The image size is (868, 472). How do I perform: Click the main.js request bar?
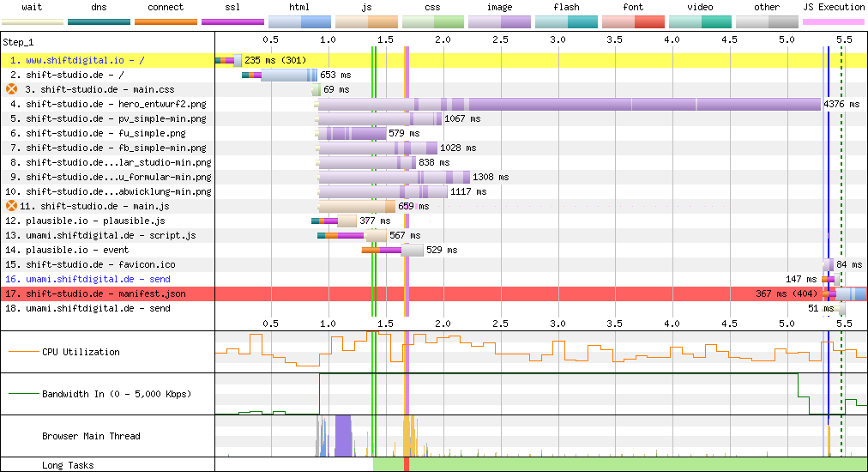(x=357, y=206)
